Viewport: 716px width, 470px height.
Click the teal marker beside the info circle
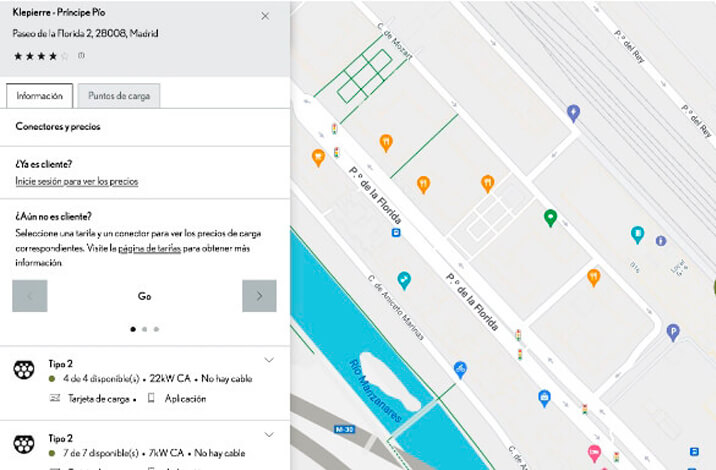coord(637,235)
